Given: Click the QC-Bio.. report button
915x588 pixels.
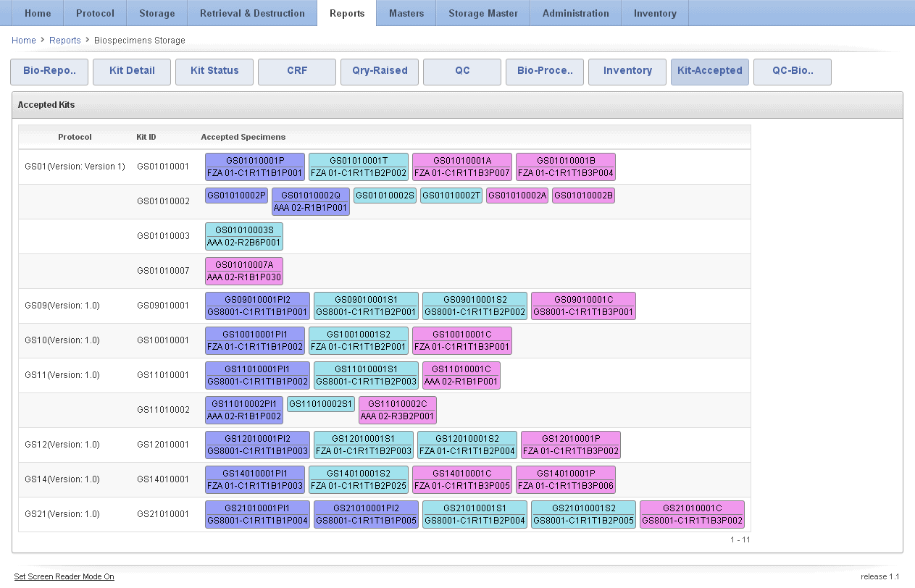Looking at the screenshot, I should point(792,71).
